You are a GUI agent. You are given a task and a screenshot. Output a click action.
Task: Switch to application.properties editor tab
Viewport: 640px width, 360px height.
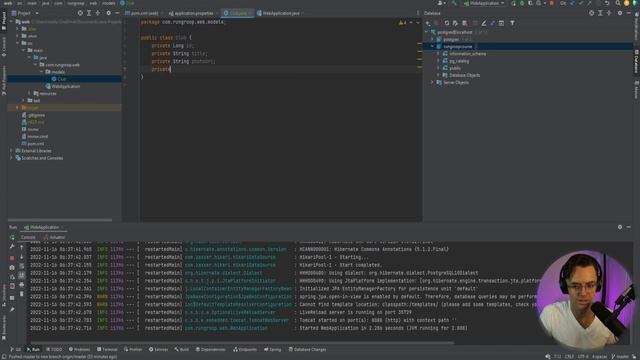tap(192, 13)
